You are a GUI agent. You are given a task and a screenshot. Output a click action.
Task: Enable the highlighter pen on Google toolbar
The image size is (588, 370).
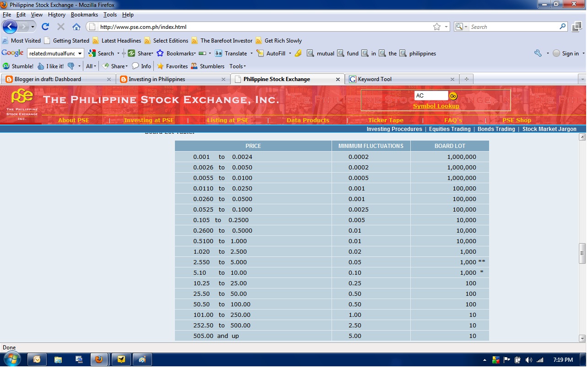[x=297, y=53]
